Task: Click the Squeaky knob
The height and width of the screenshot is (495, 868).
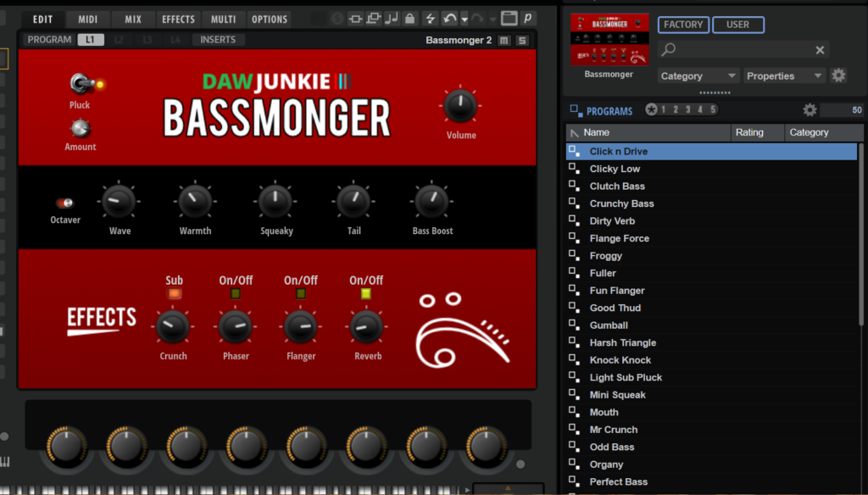Action: coord(275,202)
